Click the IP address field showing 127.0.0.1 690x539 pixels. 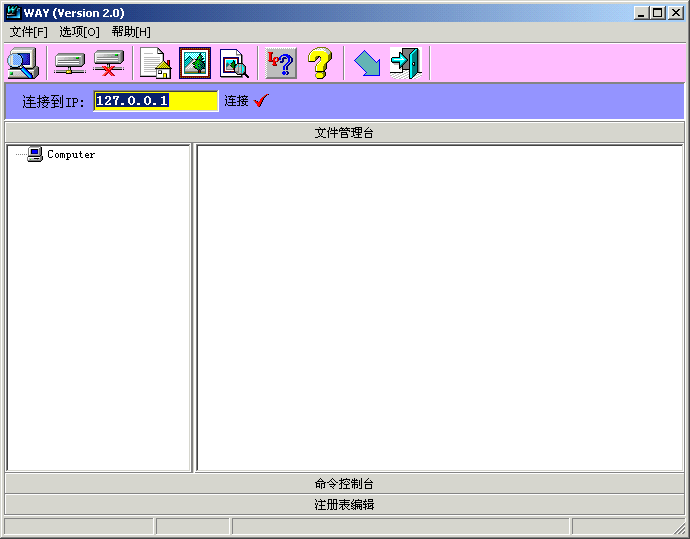(x=155, y=101)
